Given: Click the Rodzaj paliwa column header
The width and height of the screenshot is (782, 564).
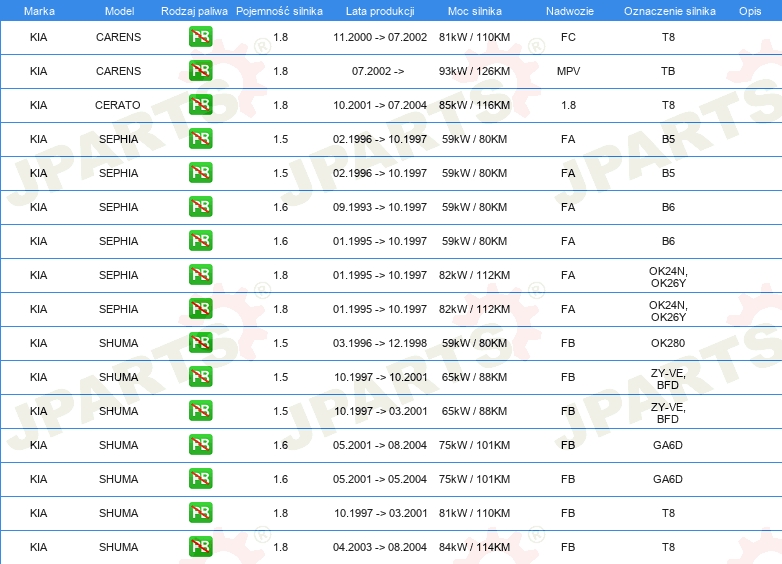Looking at the screenshot, I should [194, 11].
